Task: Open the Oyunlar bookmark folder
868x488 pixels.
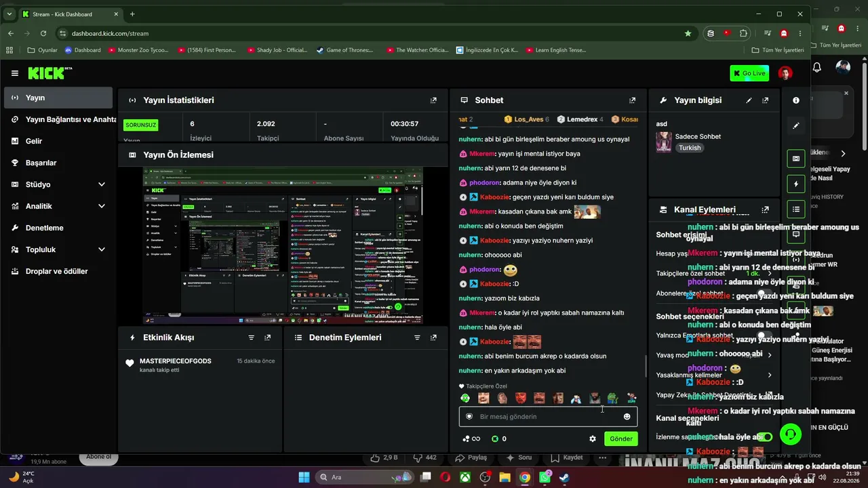Action: 42,50
